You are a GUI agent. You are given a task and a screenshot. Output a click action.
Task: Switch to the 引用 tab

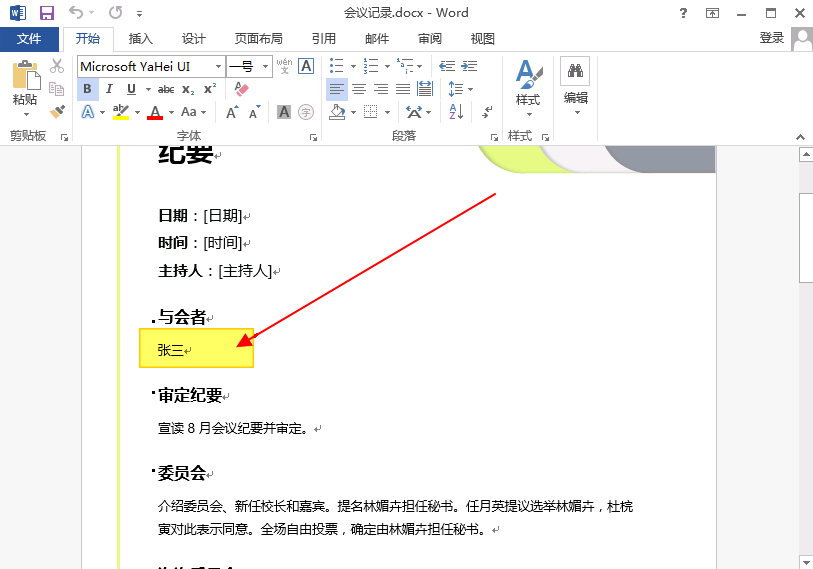pyautogui.click(x=324, y=39)
